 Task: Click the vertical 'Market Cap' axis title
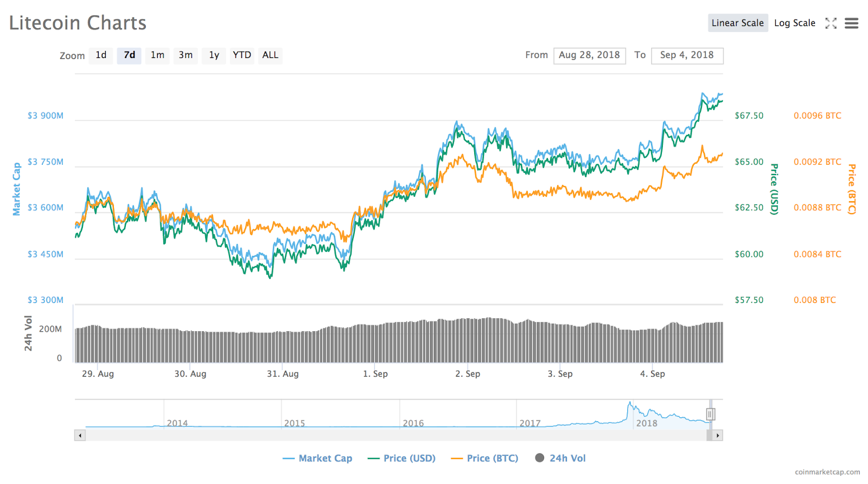[x=17, y=189]
